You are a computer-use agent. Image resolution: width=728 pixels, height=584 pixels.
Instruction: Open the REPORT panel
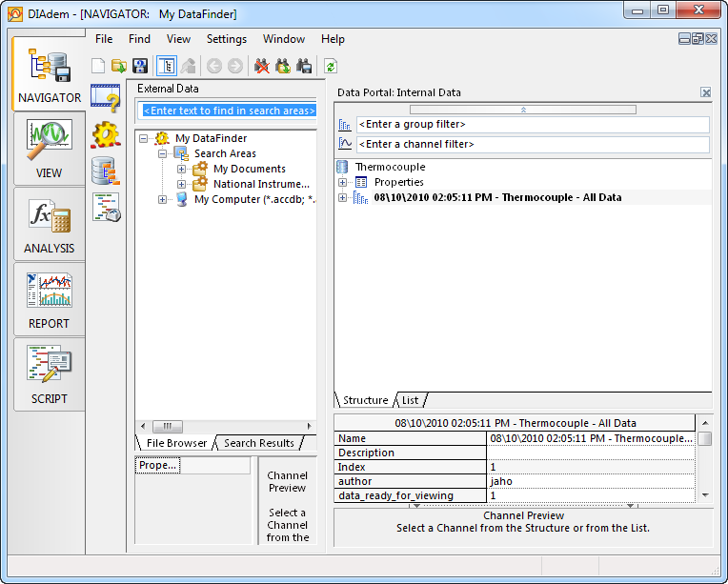49,300
